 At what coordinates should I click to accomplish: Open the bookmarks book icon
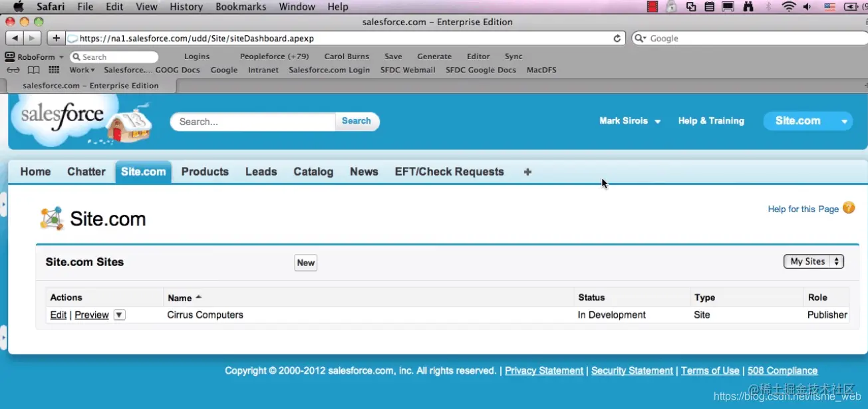coord(33,70)
